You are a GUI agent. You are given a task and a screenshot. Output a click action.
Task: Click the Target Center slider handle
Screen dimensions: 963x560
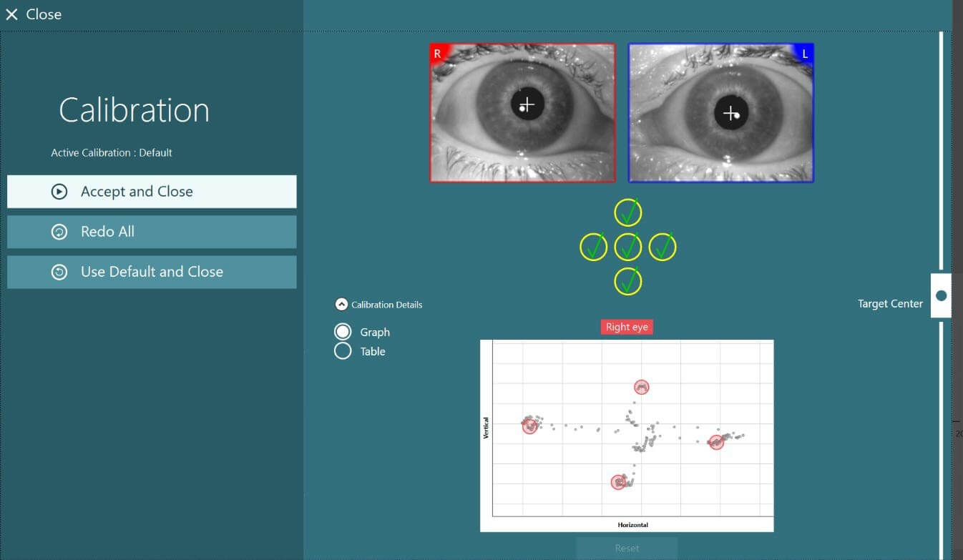(x=941, y=295)
